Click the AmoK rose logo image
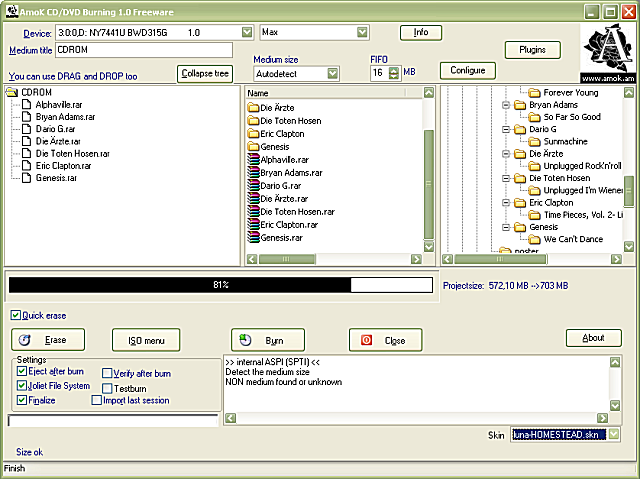Viewport: 640px width, 479px height. [x=608, y=48]
